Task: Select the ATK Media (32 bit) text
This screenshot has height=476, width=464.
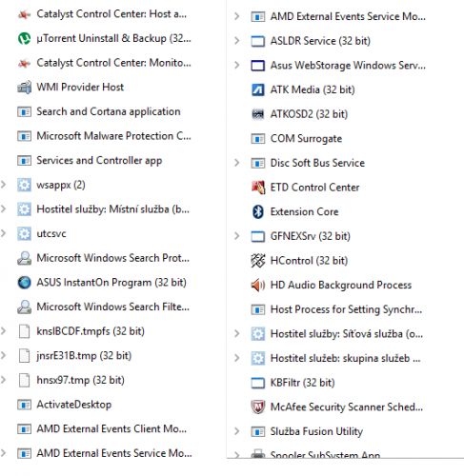Action: 313,89
